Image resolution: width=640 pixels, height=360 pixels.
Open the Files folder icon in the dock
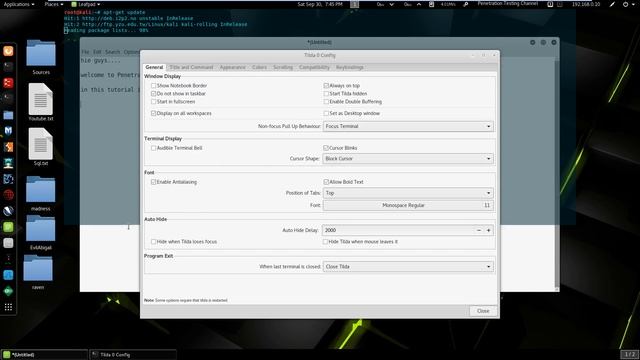click(x=8, y=115)
